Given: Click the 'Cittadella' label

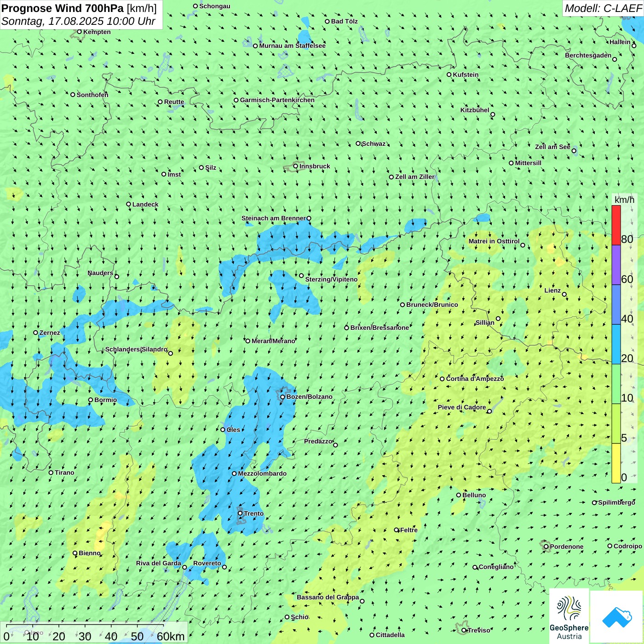Looking at the screenshot, I should tap(390, 635).
